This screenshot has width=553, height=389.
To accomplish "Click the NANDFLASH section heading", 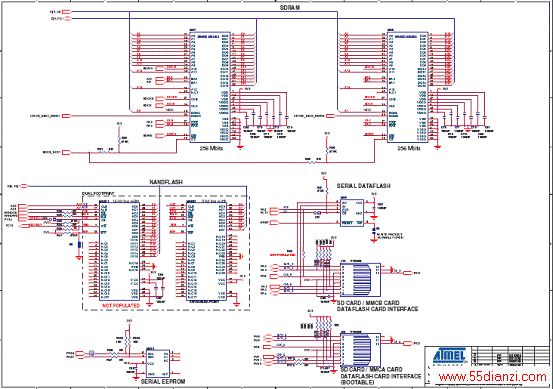I will (x=166, y=182).
